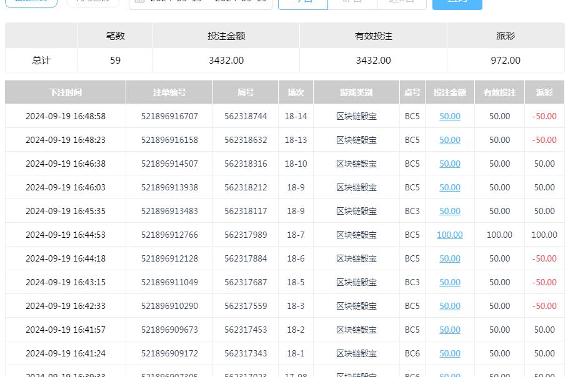
Task: Switch to the 今日 (Today) tab
Action: [x=302, y=3]
